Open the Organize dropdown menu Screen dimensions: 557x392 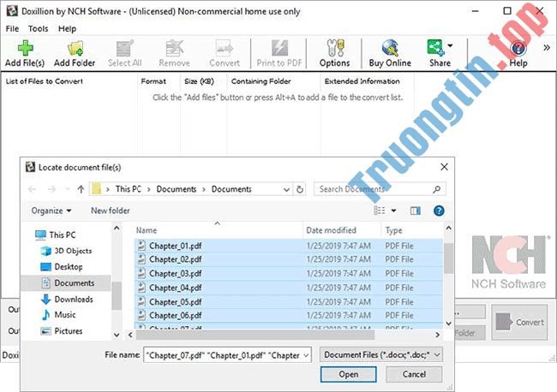51,211
